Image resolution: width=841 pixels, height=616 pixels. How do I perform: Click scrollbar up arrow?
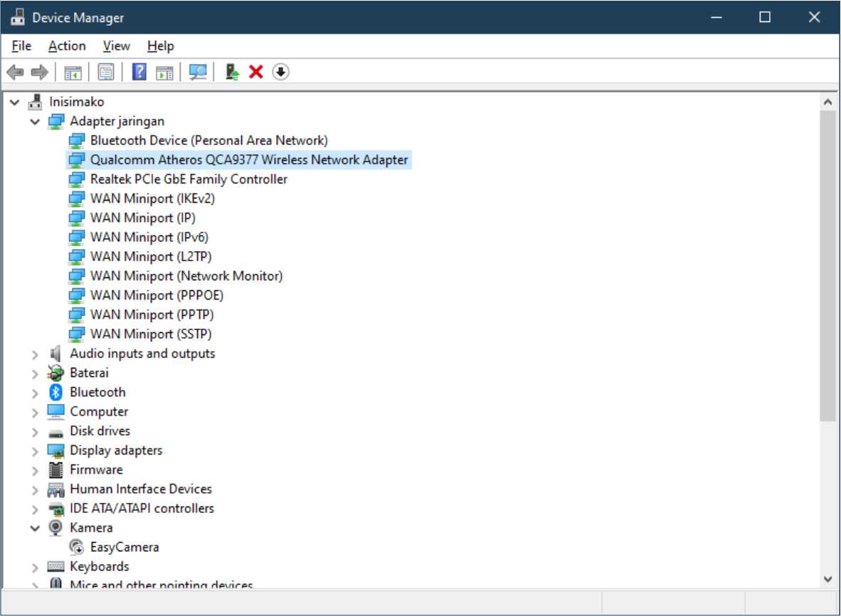click(827, 102)
